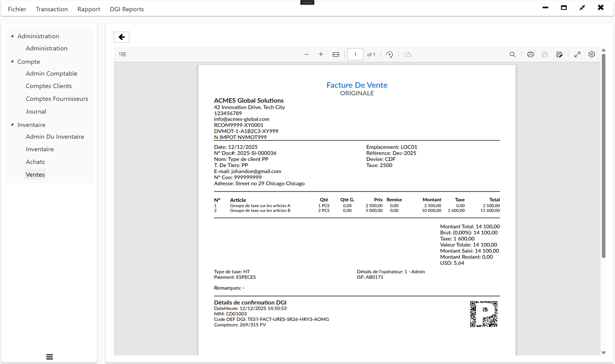Open the search tool in the viewer
Viewport: 615px width, 364px height.
pyautogui.click(x=513, y=54)
